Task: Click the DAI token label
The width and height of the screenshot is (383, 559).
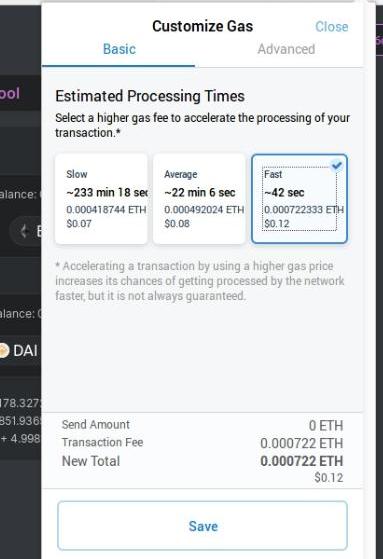Action: click(25, 351)
